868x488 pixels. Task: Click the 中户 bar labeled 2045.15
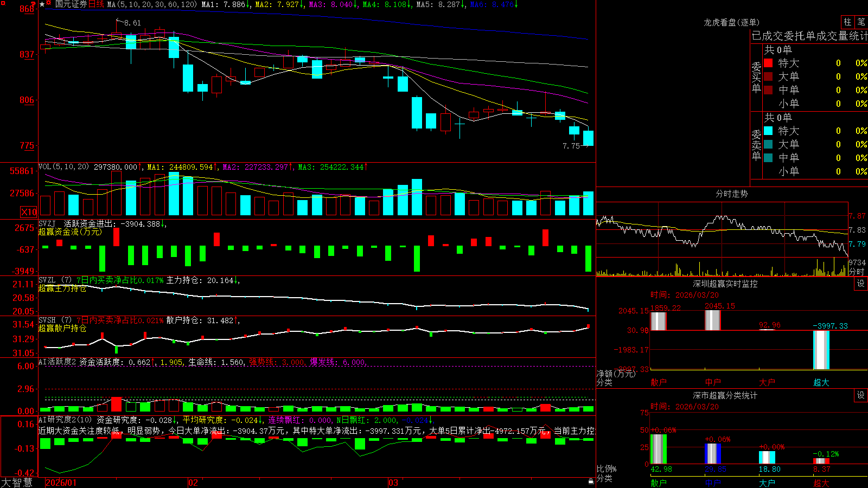click(712, 320)
